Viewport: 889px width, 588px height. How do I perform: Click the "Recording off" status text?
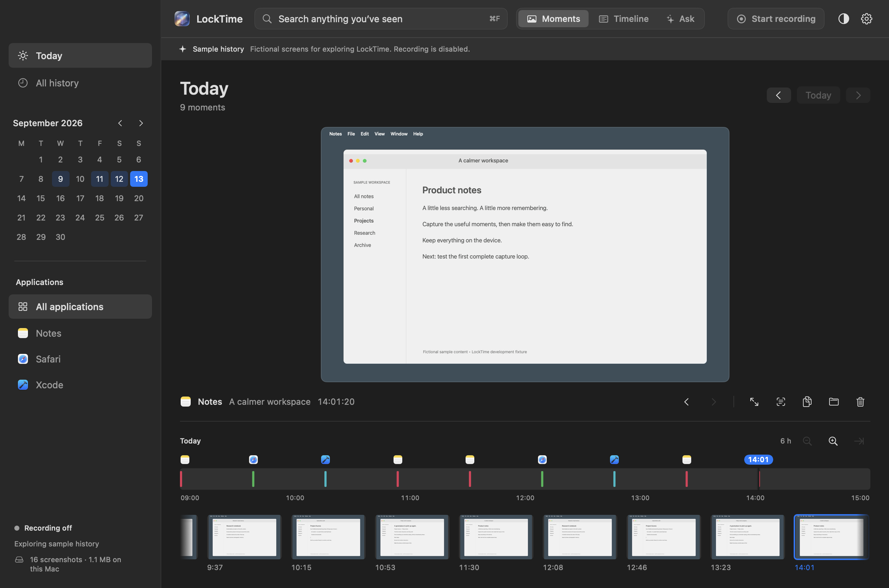coord(48,528)
